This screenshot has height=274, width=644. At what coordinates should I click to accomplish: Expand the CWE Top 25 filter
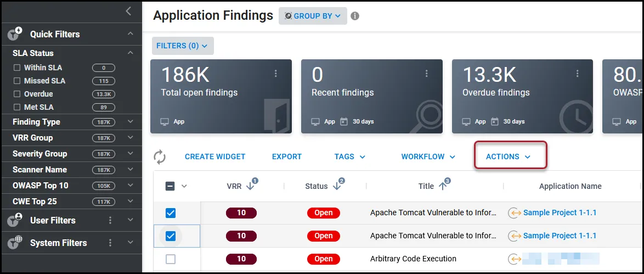130,201
